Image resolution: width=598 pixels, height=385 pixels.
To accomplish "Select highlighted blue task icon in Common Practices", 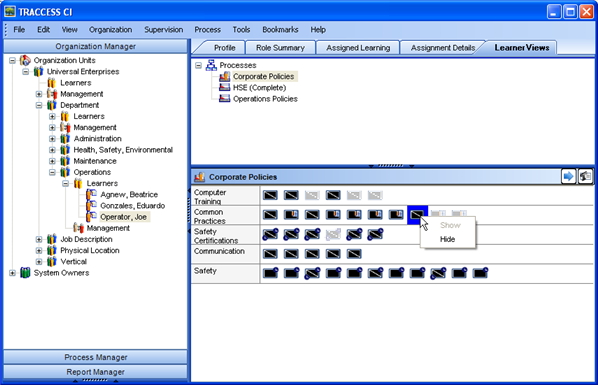I will (x=417, y=215).
